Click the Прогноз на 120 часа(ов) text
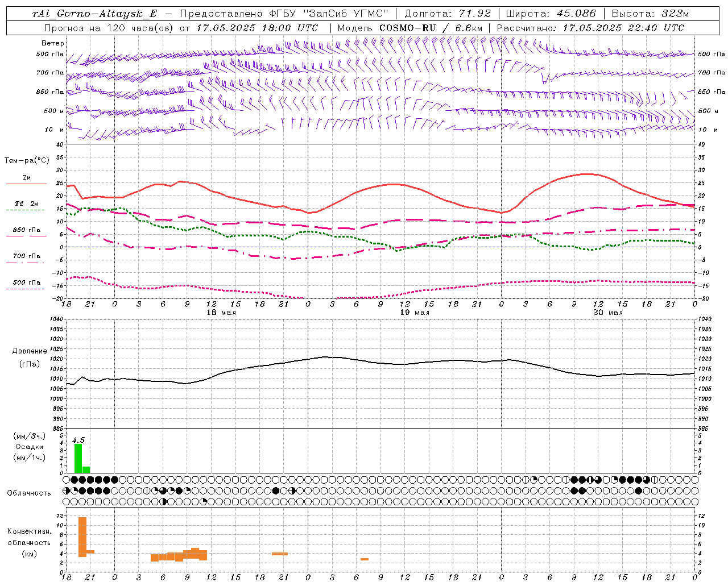The width and height of the screenshot is (728, 582). (x=109, y=28)
